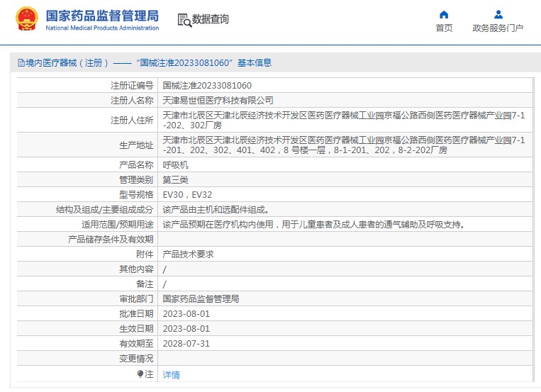Click the 国家药品监督管理局 site title
This screenshot has height=392, width=541.
tap(102, 16)
